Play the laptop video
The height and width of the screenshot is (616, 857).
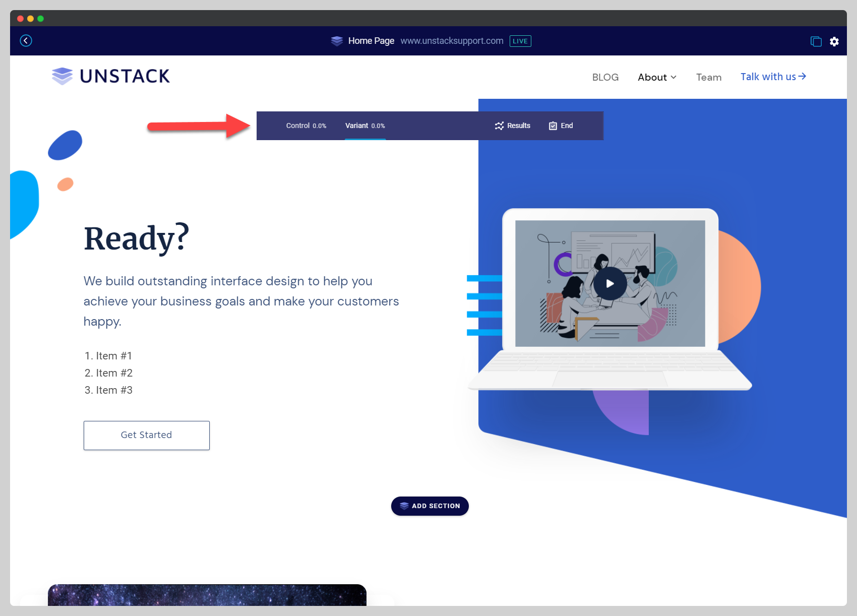610,284
